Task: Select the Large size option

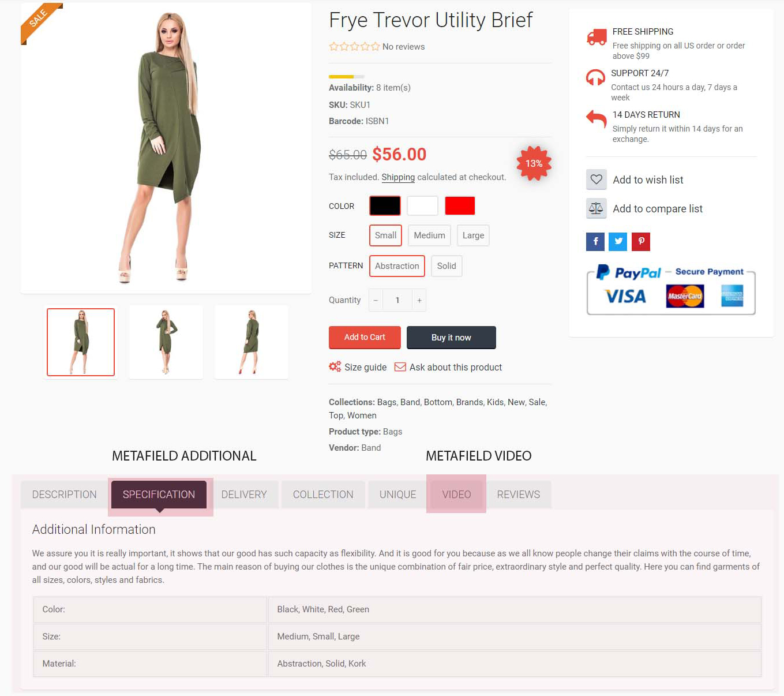Action: (x=473, y=235)
